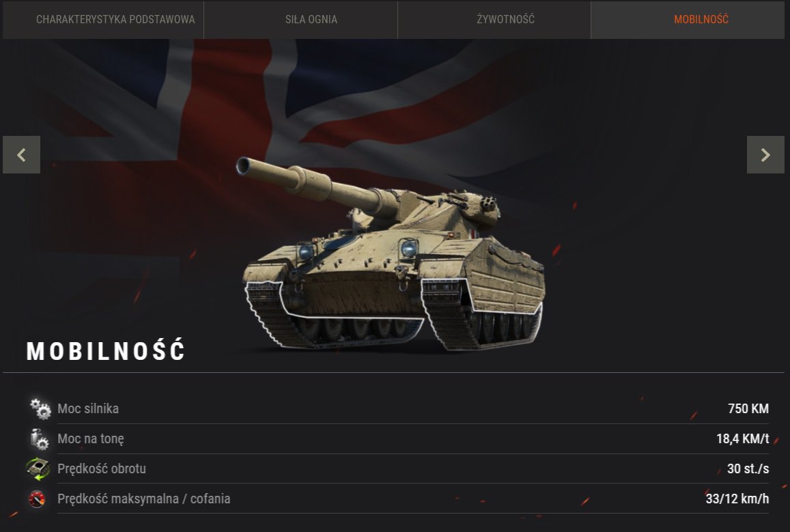Click the power-per-ton weight icon
This screenshot has height=532, width=790.
pyautogui.click(x=39, y=439)
